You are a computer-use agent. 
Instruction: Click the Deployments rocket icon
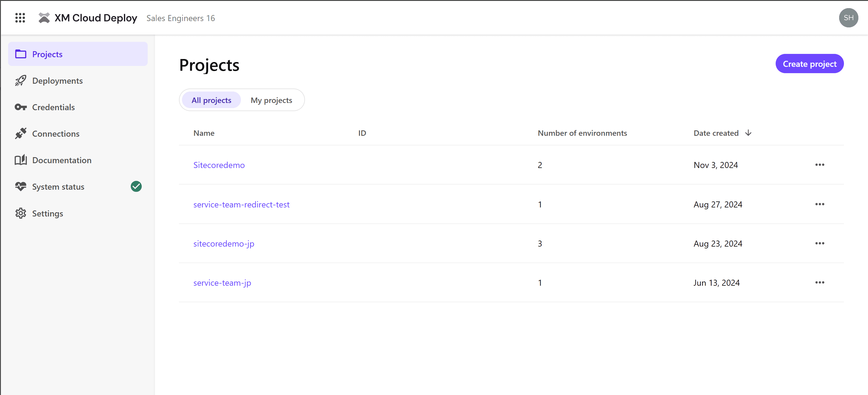coord(20,81)
